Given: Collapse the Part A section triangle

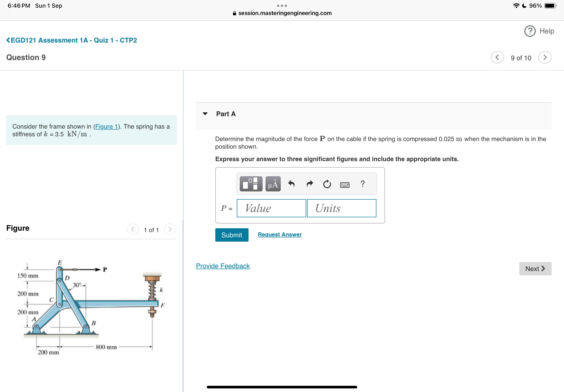Looking at the screenshot, I should (x=205, y=114).
